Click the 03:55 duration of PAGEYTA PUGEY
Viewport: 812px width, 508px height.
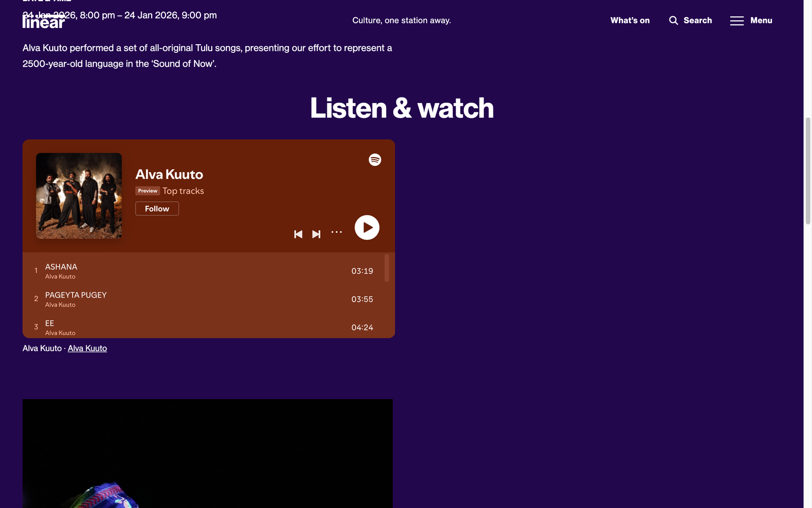click(362, 299)
